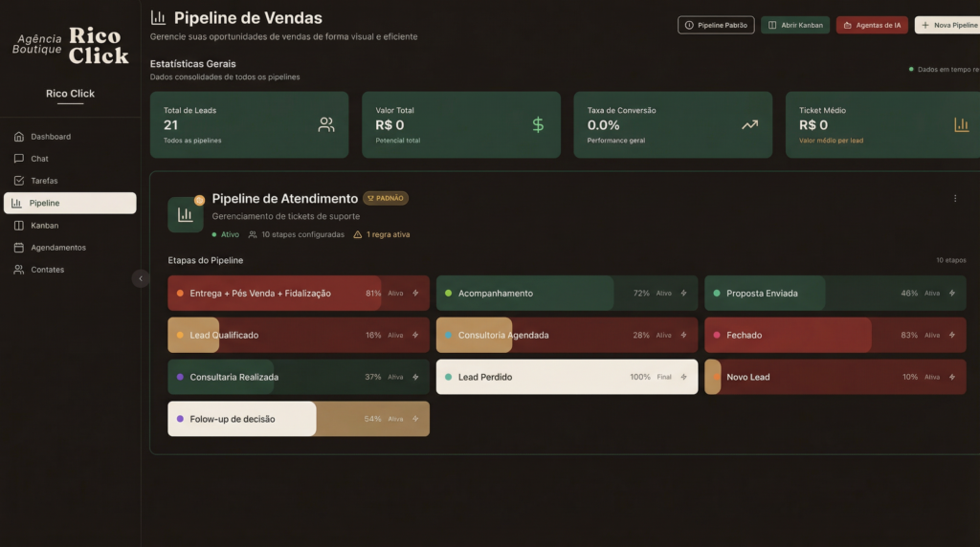Click the Total de Leads statistics card

[x=249, y=124]
